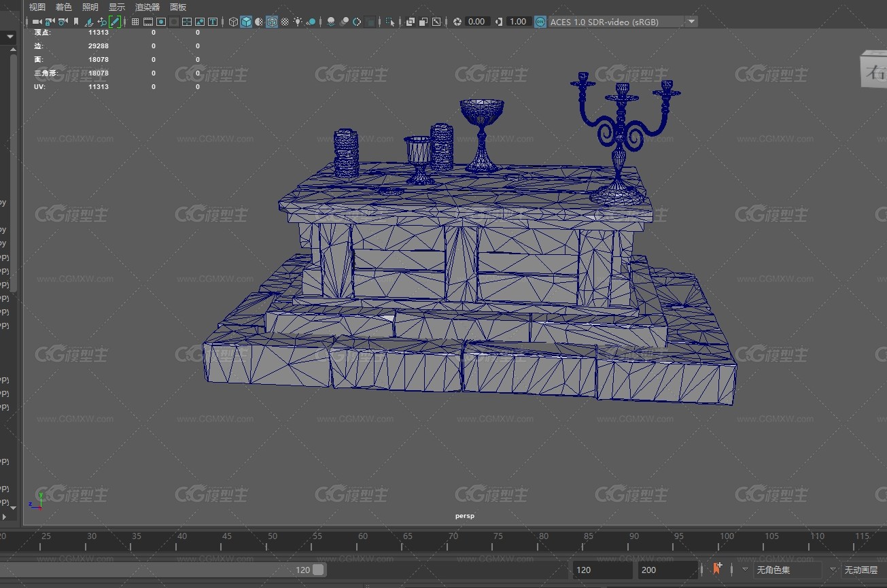This screenshot has height=588, width=887.
Task: Click the orange Set Key bookmark icon
Action: point(717,569)
